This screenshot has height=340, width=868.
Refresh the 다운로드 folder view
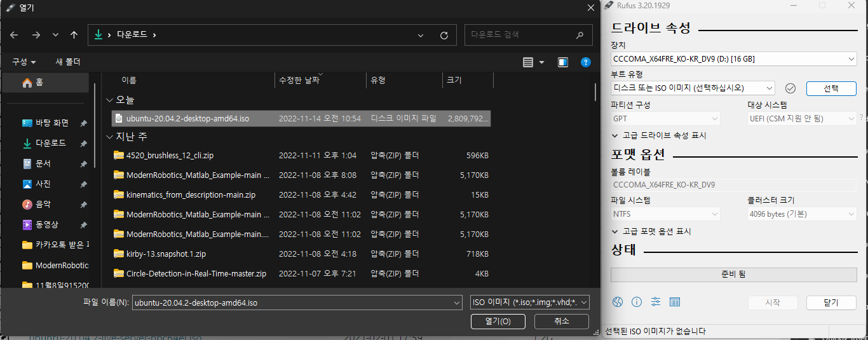[x=444, y=36]
